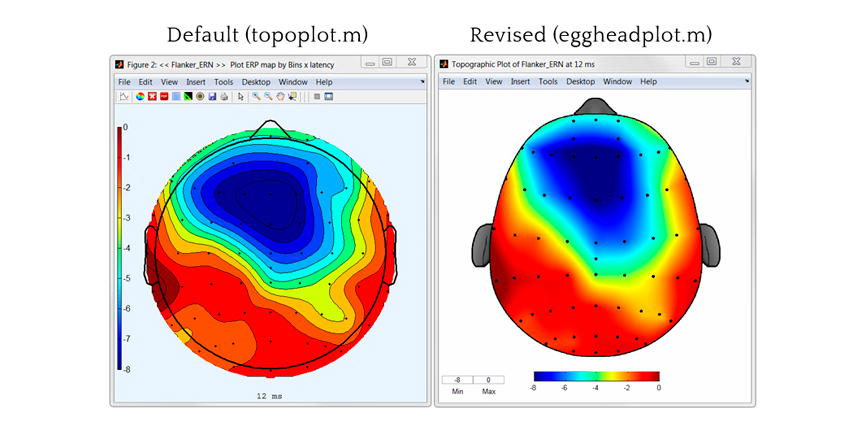The width and height of the screenshot is (865, 426).
Task: Open Desktop menu in Figure 2 window
Action: click(256, 81)
